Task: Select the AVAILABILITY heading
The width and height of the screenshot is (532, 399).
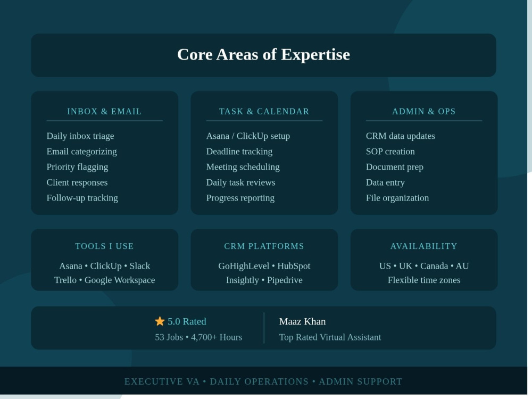Action: coord(424,246)
